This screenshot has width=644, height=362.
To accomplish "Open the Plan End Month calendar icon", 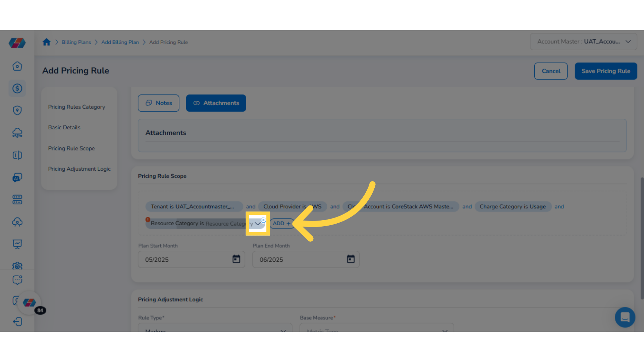I will click(351, 259).
